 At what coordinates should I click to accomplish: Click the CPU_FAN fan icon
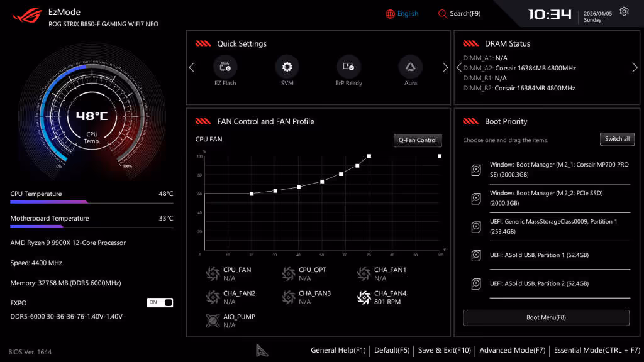point(214,273)
